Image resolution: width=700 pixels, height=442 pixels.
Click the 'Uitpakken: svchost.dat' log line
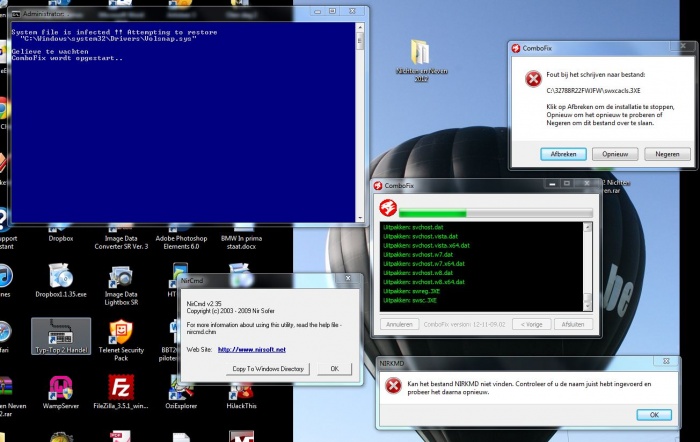tap(413, 227)
